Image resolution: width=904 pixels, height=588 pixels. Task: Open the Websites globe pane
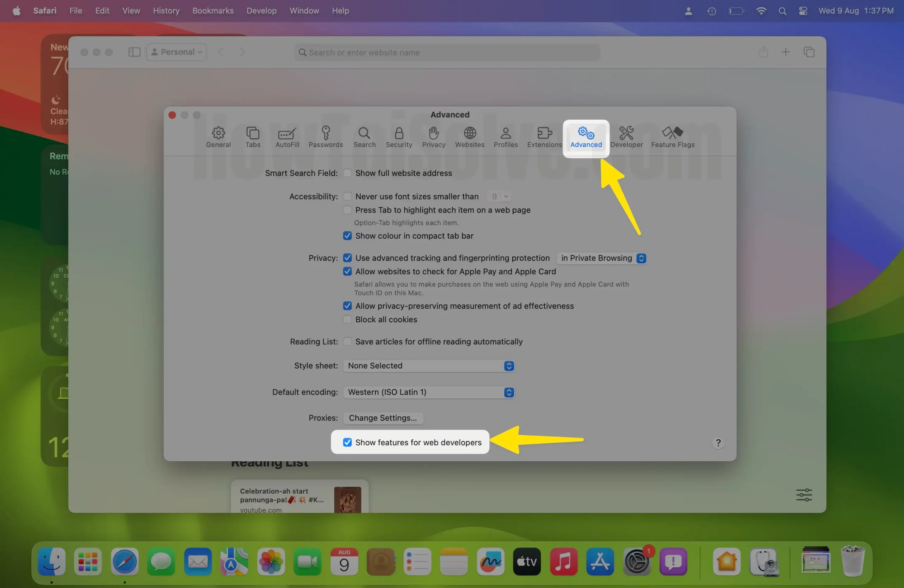(469, 137)
